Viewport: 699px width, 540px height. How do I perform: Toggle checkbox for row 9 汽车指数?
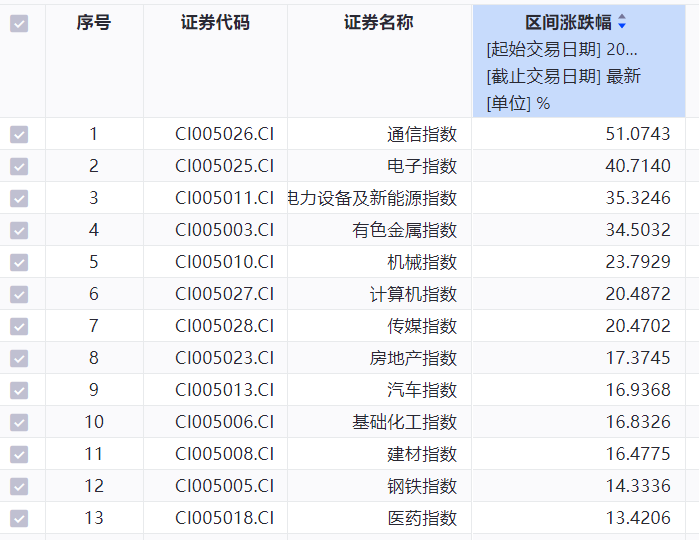tap(19, 390)
